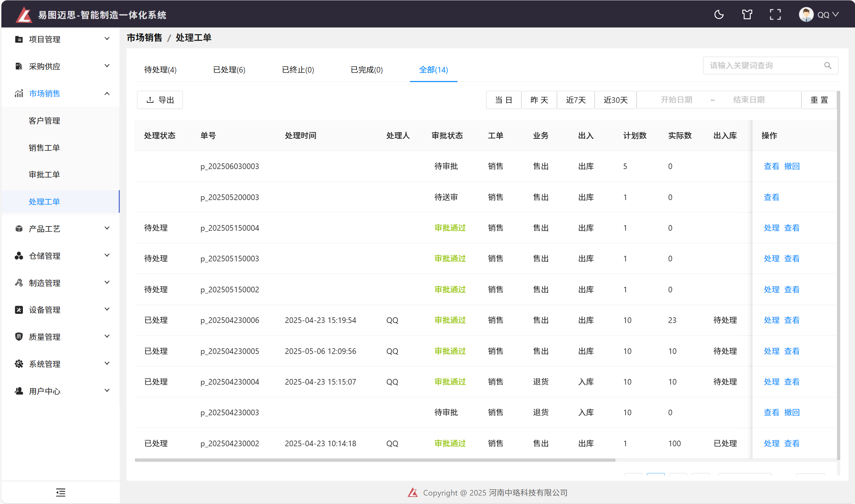Click the 系统管理 gear icon

(x=19, y=364)
